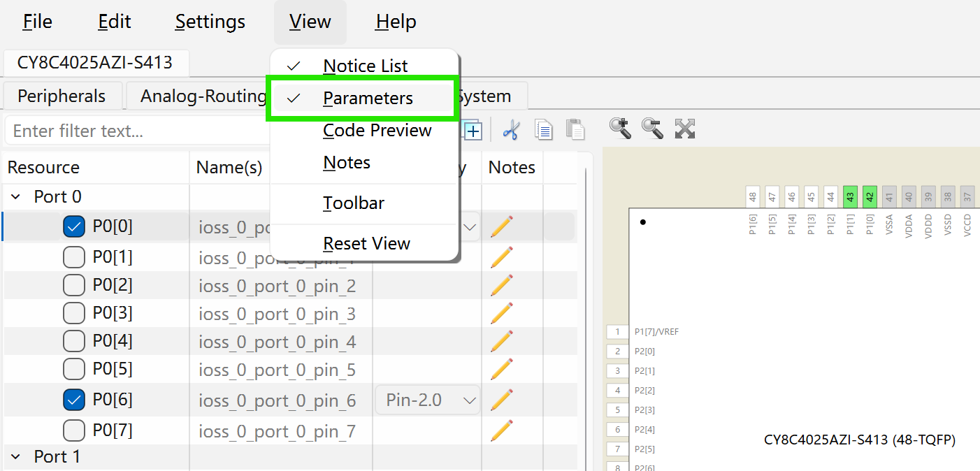Select pin 5 P2[3] on chip
This screenshot has height=471, width=980.
click(x=617, y=410)
